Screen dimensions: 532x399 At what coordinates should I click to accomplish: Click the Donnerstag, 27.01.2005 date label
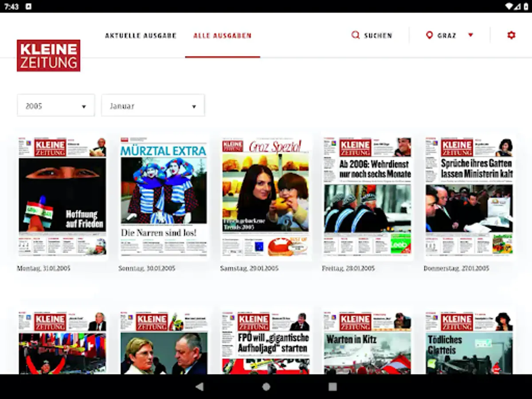456,269
